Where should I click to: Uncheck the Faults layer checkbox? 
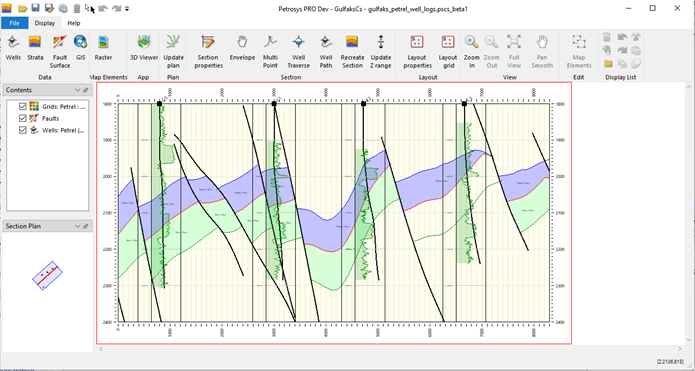point(23,118)
